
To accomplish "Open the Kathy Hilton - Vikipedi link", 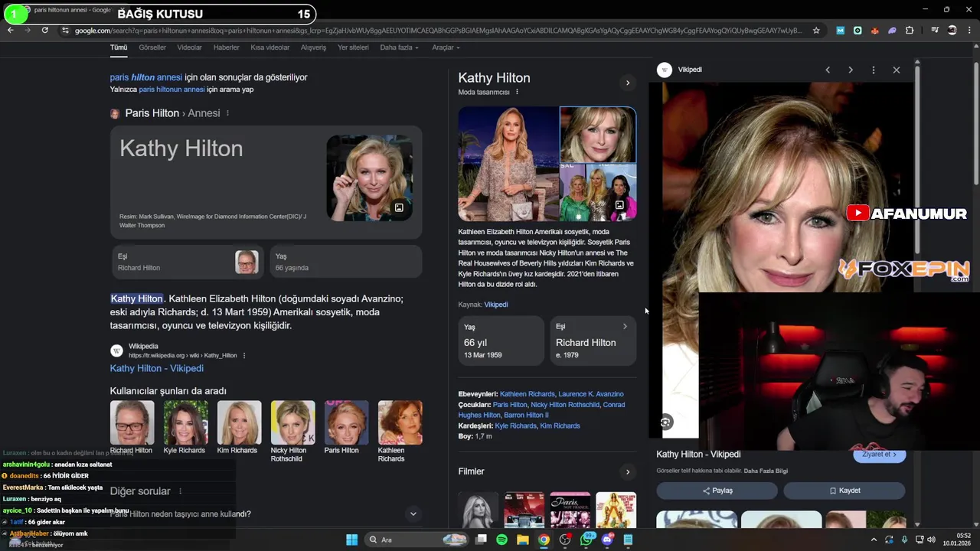I will 156,368.
